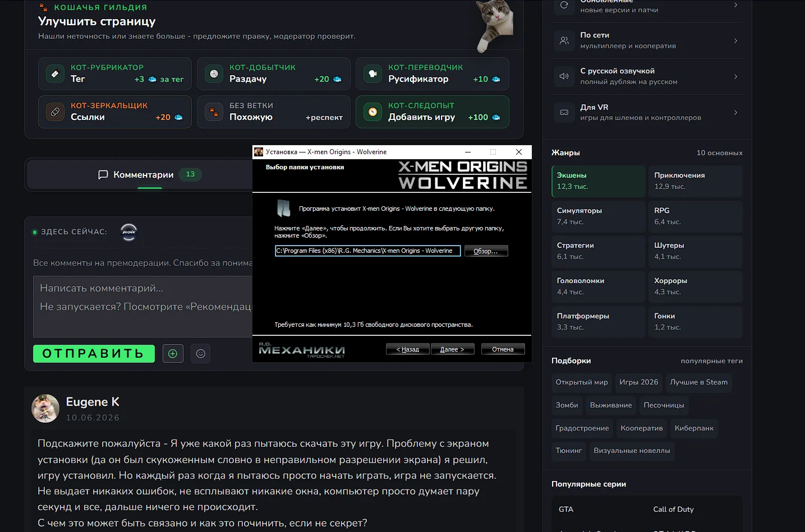Expand the По сети category chevron
This screenshot has height=532, width=805.
(x=735, y=40)
